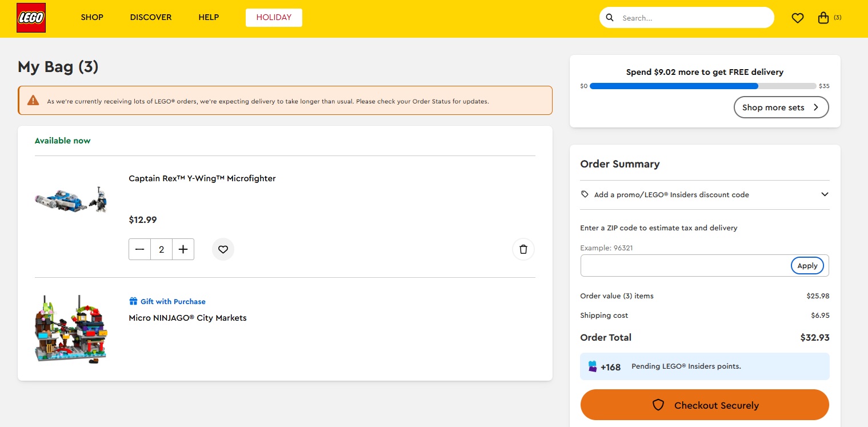Expand the promo discount code section
The width and height of the screenshot is (868, 427).
[x=824, y=194]
